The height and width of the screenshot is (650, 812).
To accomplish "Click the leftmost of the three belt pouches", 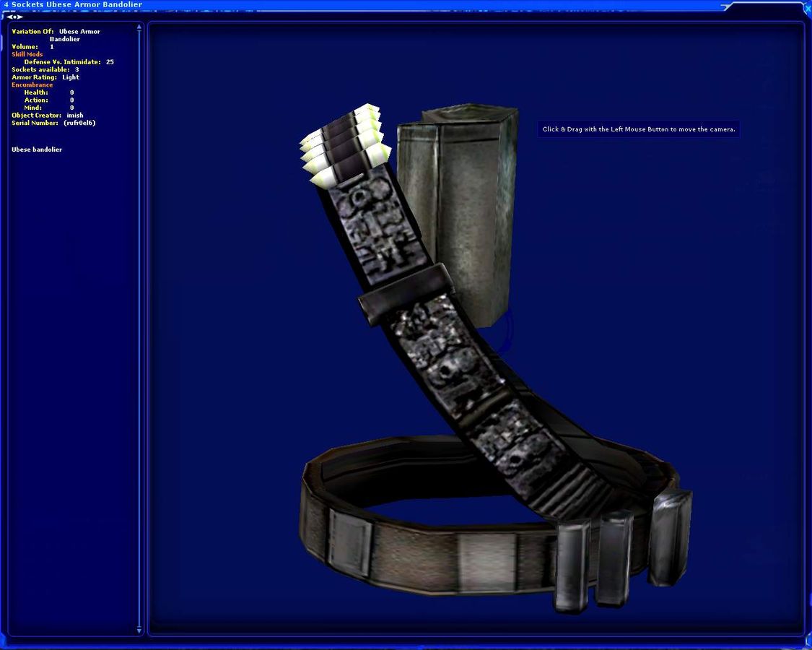I will click(x=572, y=565).
